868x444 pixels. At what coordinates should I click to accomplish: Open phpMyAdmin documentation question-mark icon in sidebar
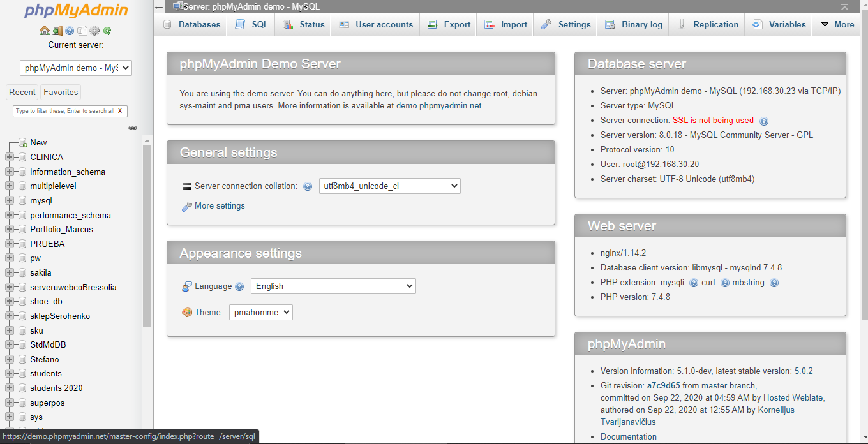pos(70,31)
